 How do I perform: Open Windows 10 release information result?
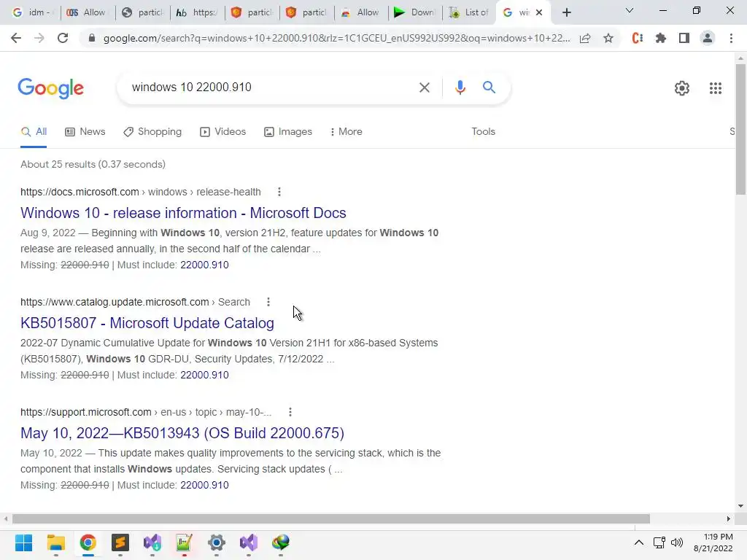point(183,213)
